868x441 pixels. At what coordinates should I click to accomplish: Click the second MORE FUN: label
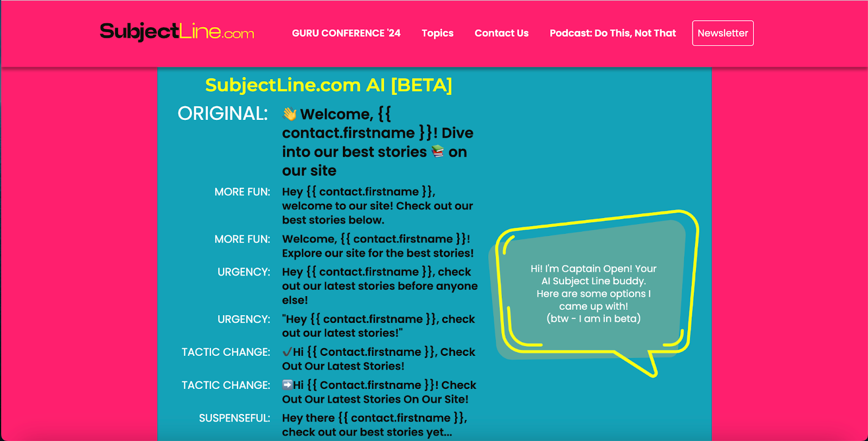click(242, 239)
